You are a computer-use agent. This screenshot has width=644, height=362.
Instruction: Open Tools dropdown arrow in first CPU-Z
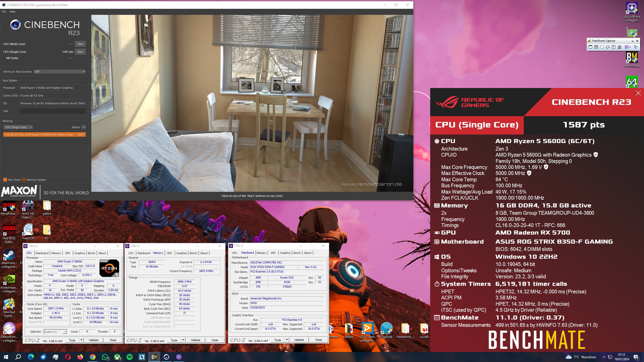pyautogui.click(x=81, y=340)
